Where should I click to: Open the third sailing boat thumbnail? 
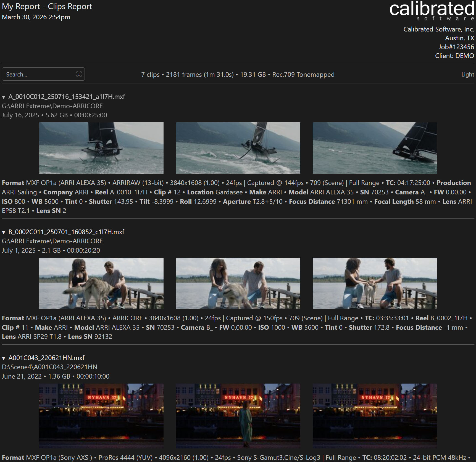click(375, 148)
